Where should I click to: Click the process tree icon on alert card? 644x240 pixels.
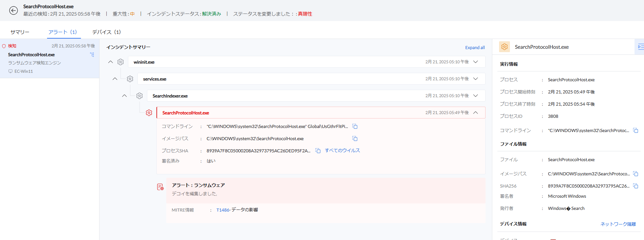92,54
